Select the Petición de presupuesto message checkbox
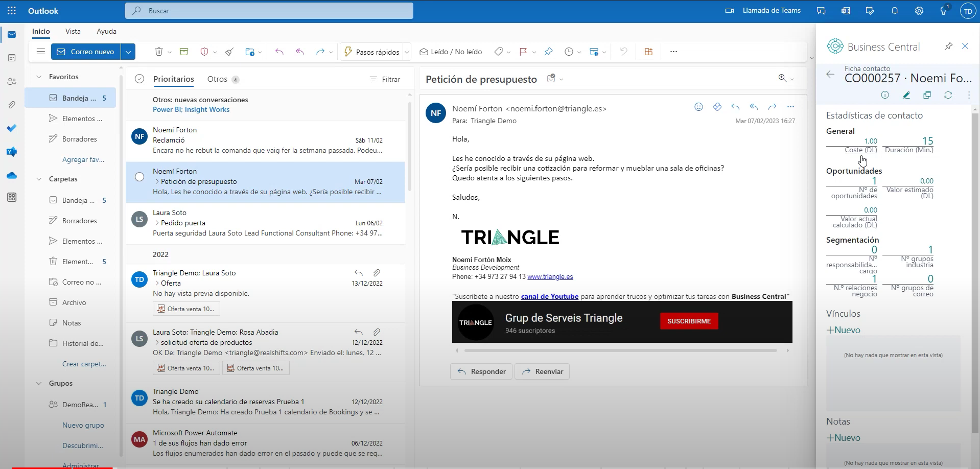Screen dimensions: 980x469 (139, 177)
